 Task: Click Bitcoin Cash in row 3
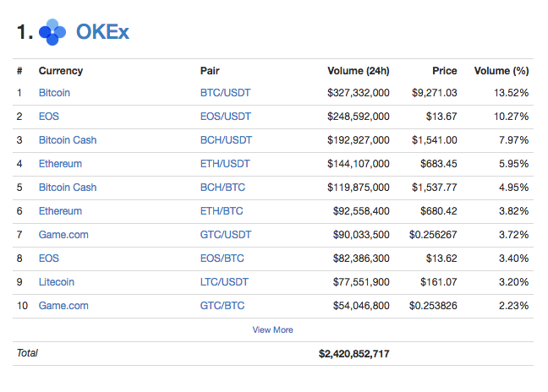(x=68, y=140)
